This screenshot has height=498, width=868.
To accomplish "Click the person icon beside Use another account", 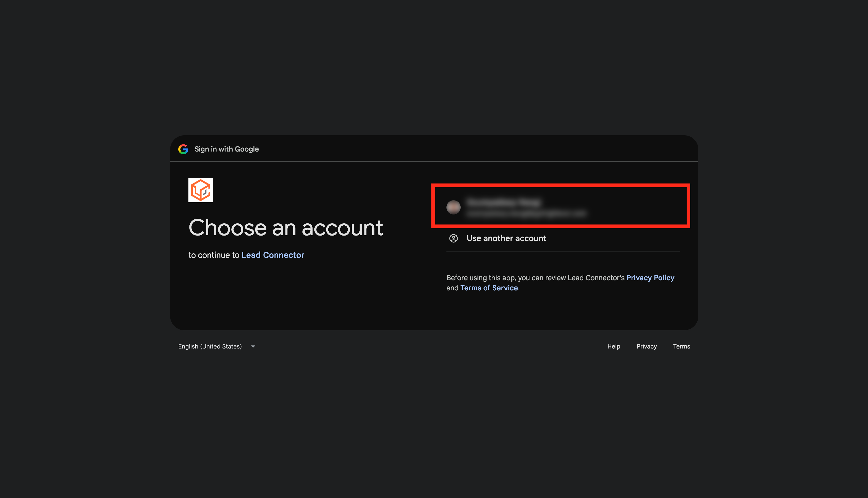I will click(x=453, y=238).
